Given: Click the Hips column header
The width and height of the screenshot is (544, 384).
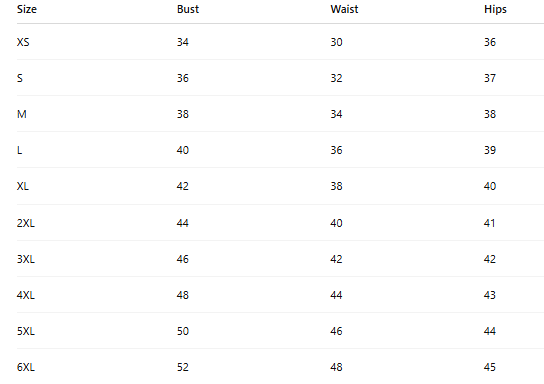Looking at the screenshot, I should (495, 9).
